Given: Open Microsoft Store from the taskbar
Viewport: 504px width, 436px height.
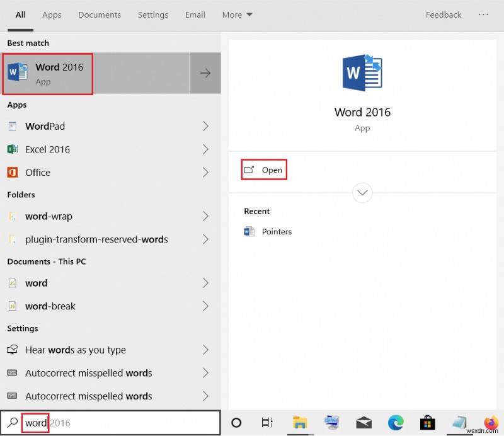Looking at the screenshot, I should click(x=427, y=423).
